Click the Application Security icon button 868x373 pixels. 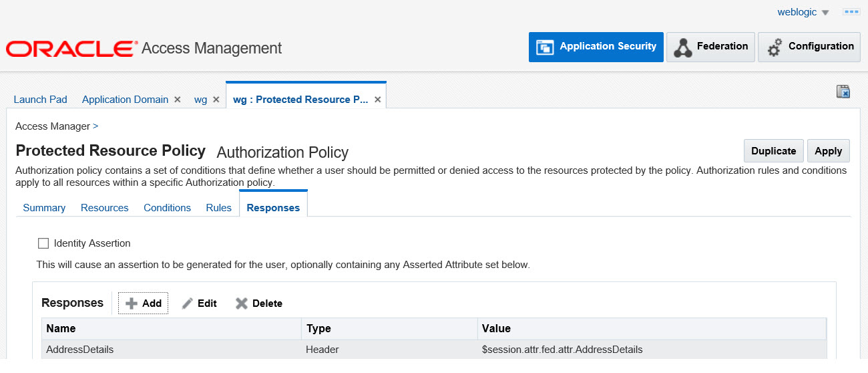546,47
